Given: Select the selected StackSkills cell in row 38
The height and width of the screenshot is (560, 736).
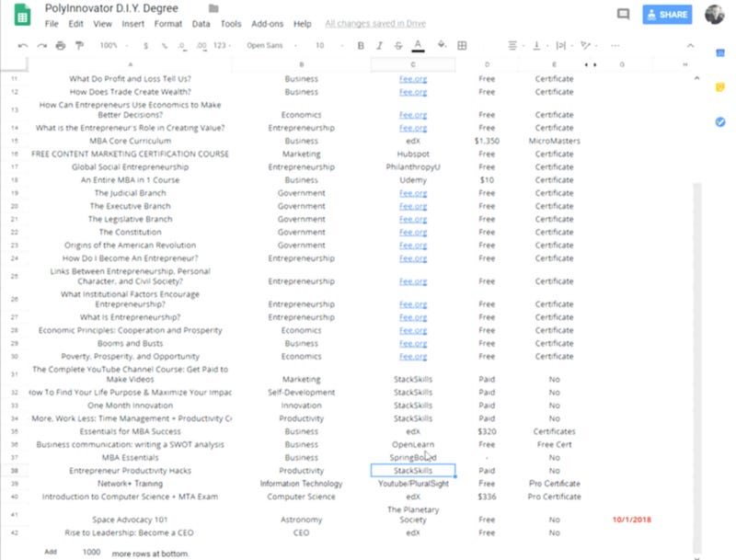Looking at the screenshot, I should (412, 471).
